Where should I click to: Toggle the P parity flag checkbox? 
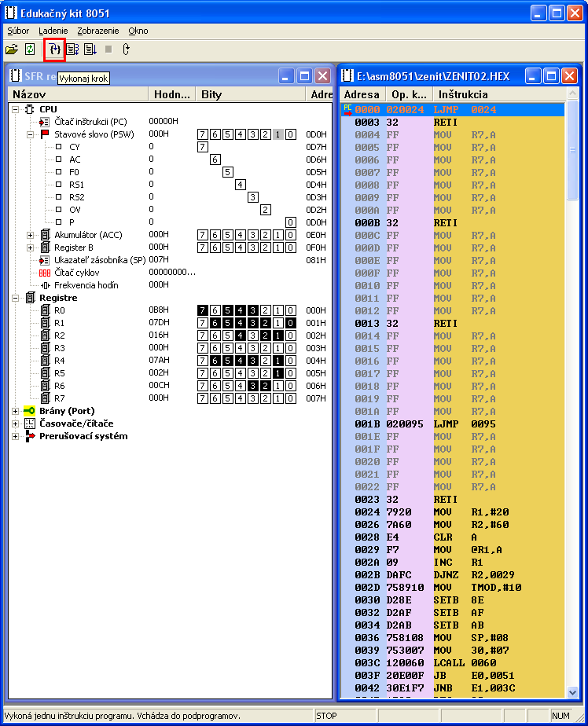pos(58,222)
